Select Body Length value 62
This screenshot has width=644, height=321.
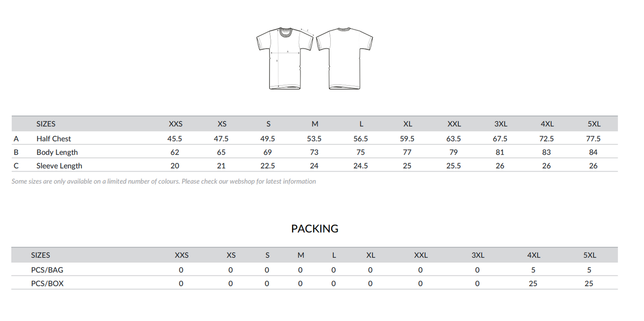175,152
